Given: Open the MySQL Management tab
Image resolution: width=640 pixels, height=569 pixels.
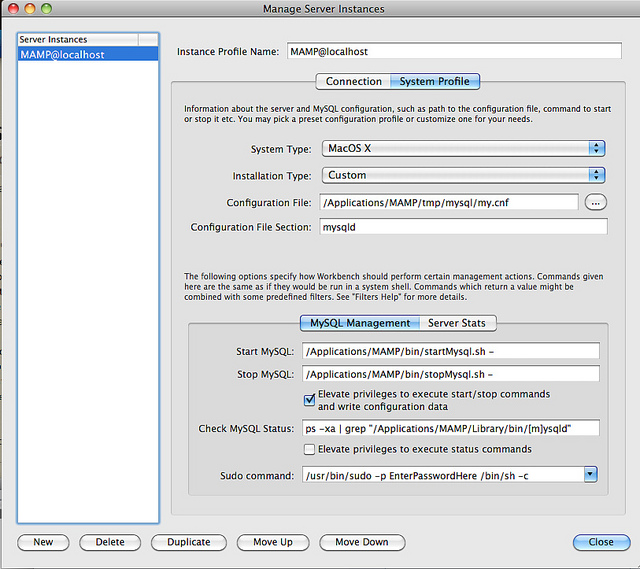Looking at the screenshot, I should point(360,323).
